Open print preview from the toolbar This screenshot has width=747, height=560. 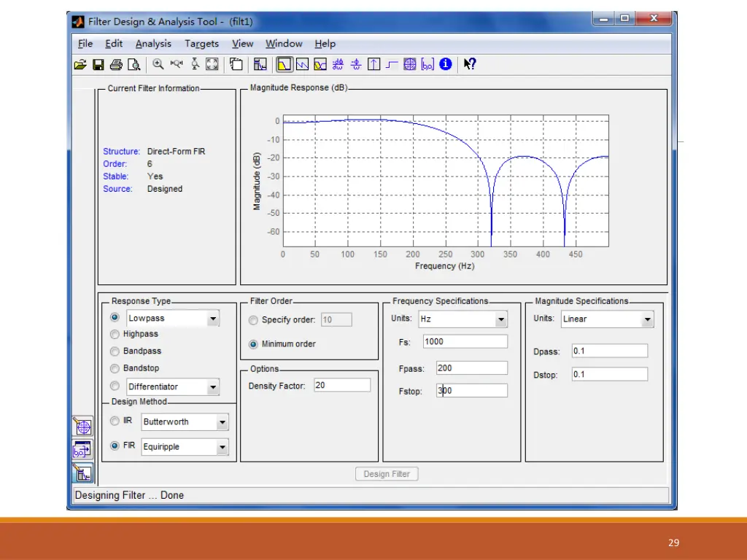point(134,64)
